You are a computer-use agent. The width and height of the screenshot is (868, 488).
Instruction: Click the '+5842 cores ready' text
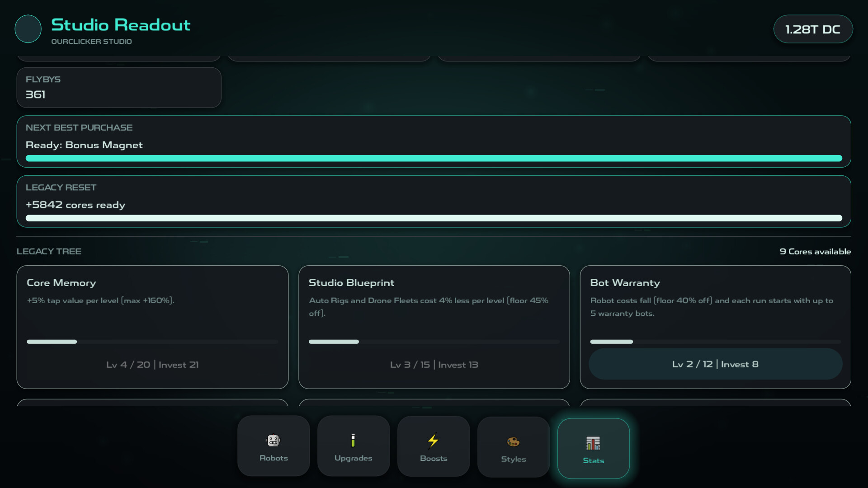tap(75, 205)
